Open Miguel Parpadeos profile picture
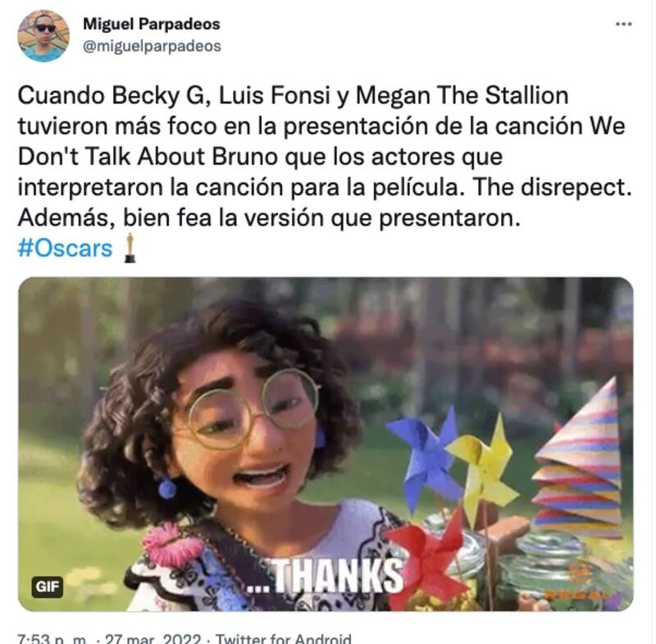The height and width of the screenshot is (644, 656). (x=43, y=36)
